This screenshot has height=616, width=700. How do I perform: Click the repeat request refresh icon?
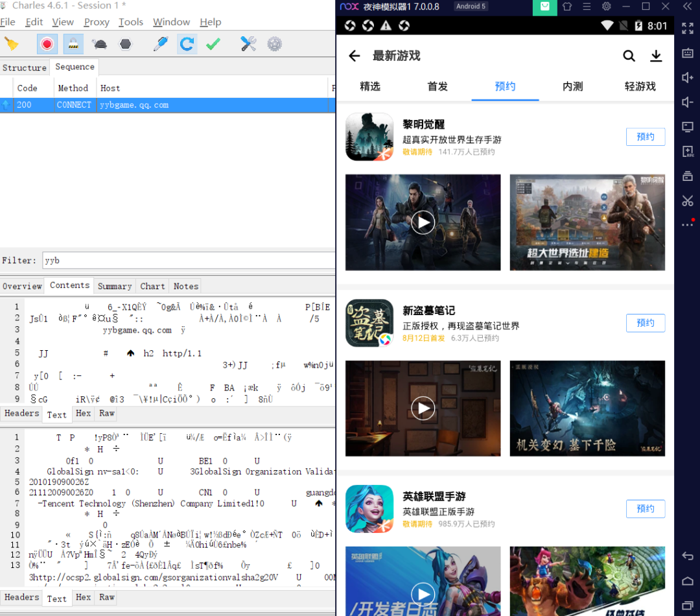click(x=187, y=44)
